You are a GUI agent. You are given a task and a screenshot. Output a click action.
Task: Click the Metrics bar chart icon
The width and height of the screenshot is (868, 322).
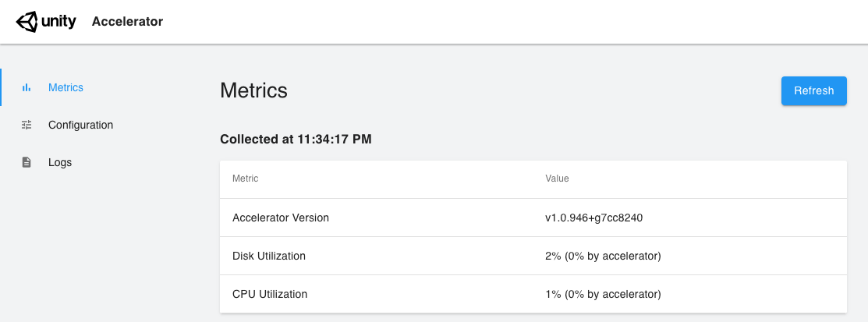click(26, 87)
